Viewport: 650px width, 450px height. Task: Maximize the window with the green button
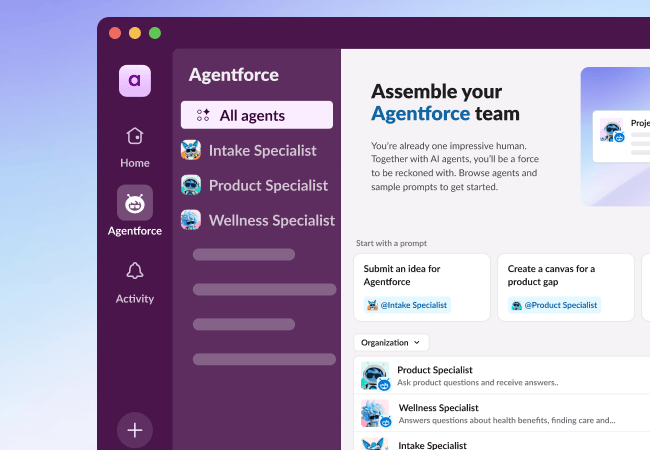(155, 33)
